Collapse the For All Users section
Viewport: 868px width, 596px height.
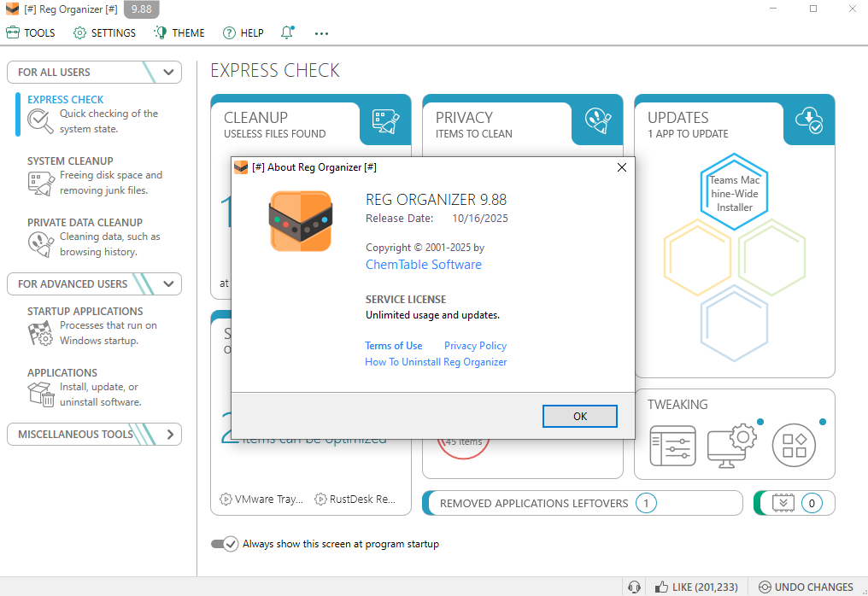[168, 72]
